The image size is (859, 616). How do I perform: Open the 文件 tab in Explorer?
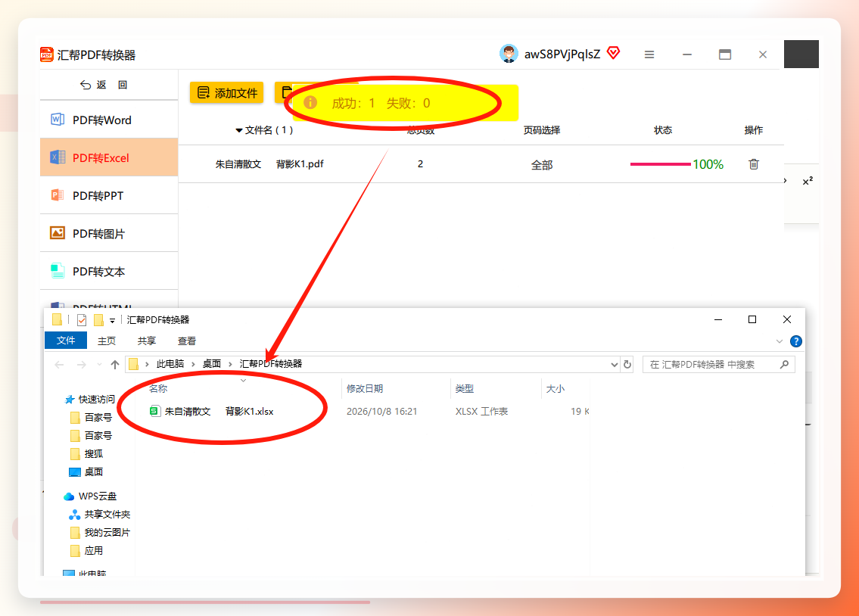[66, 341]
